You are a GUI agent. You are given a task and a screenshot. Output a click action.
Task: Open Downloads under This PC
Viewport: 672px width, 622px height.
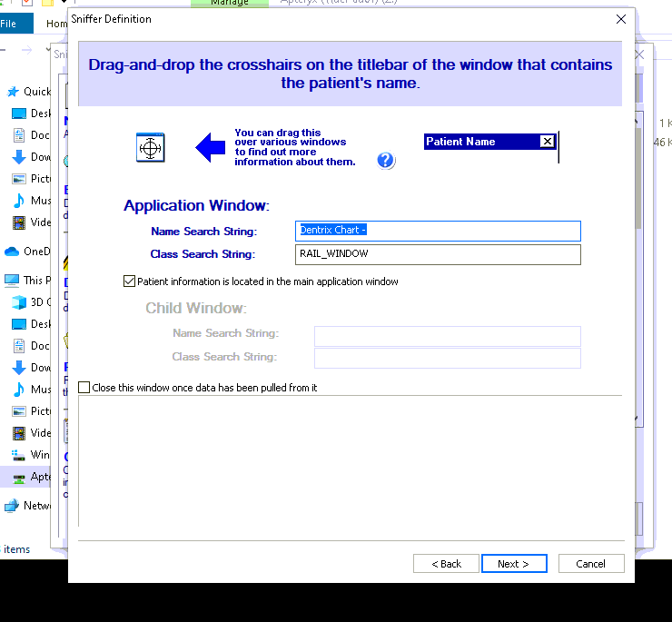pyautogui.click(x=31, y=368)
